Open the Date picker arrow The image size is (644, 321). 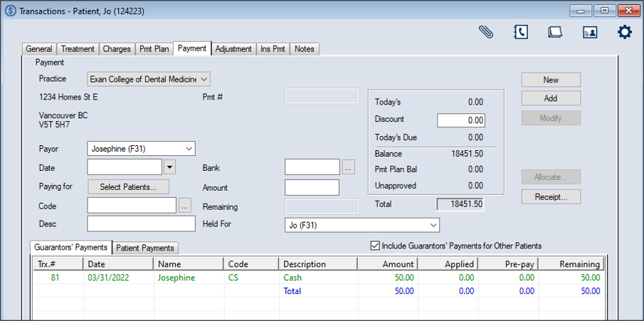tap(169, 167)
